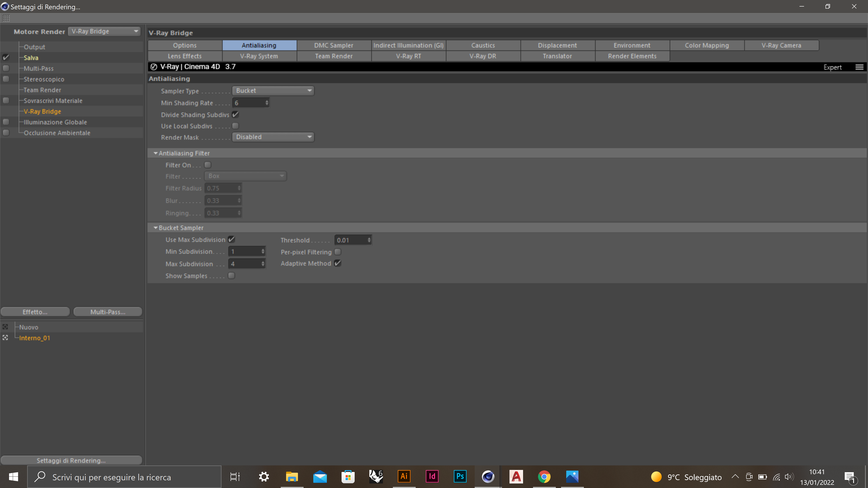Image resolution: width=868 pixels, height=488 pixels.
Task: Click the V-Ray hamburger menu icon
Action: click(x=859, y=67)
